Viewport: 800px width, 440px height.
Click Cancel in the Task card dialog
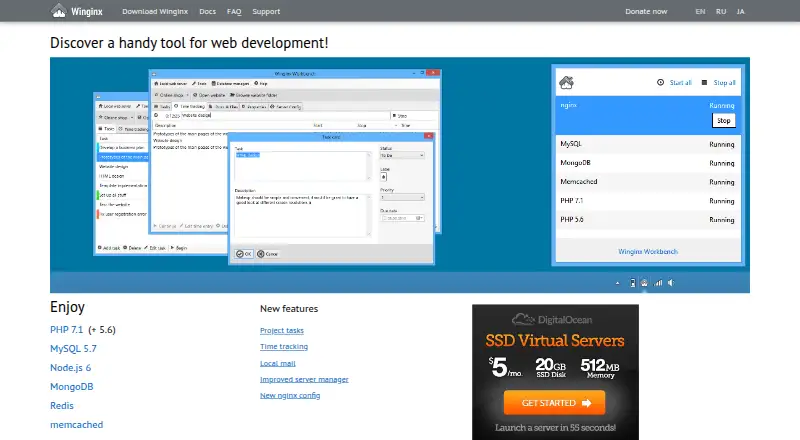pos(268,254)
